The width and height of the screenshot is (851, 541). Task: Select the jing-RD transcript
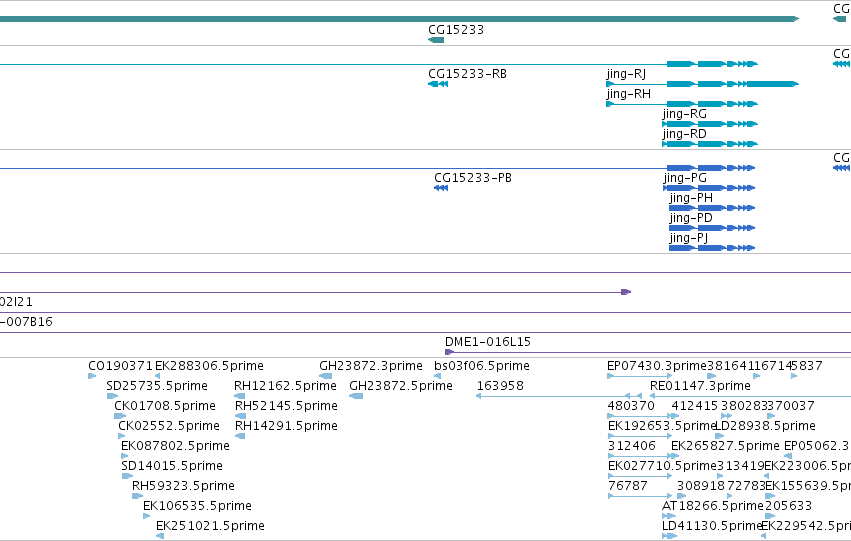(710, 144)
